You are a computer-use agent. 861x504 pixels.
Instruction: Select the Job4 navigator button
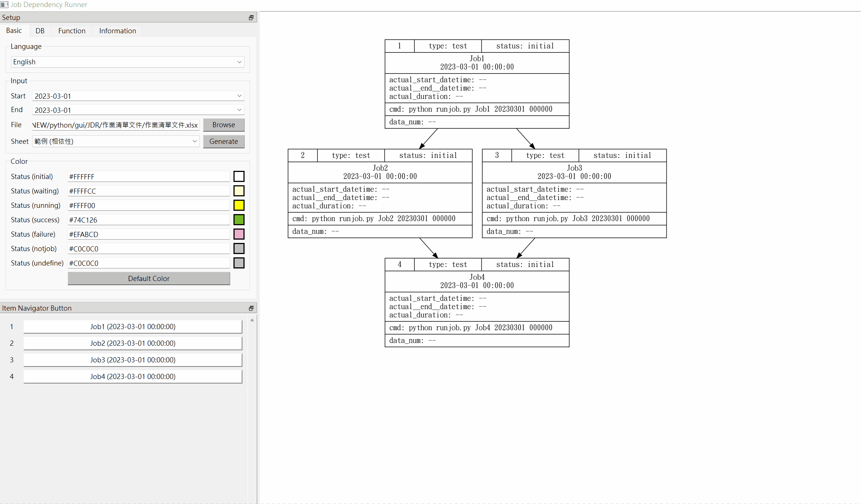click(x=132, y=376)
